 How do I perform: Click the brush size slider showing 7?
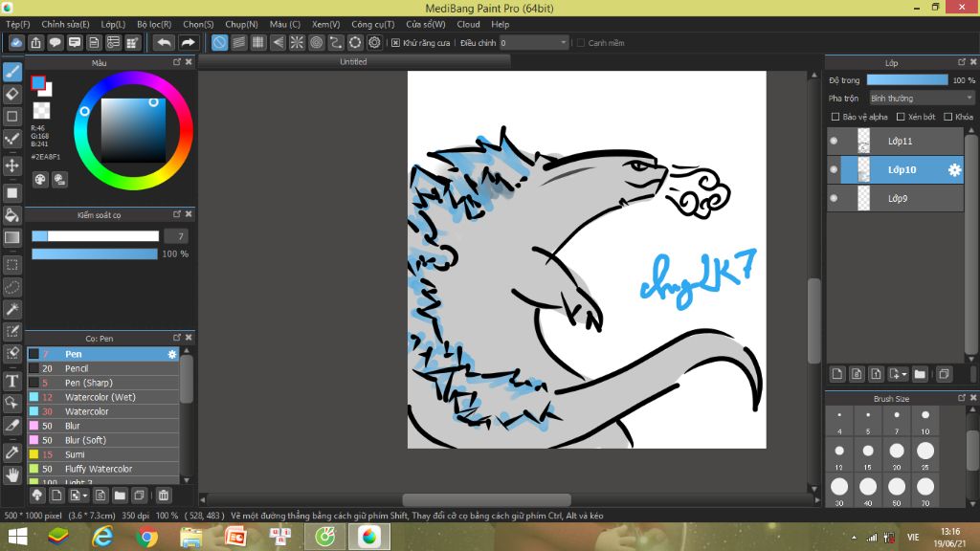pyautogui.click(x=96, y=236)
